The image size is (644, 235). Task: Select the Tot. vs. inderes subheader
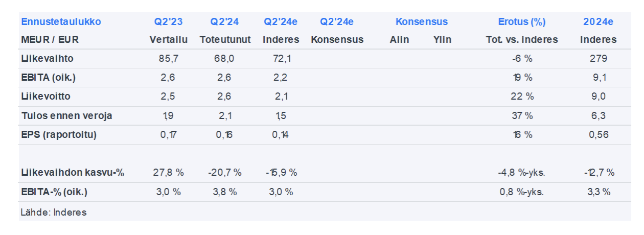521,39
